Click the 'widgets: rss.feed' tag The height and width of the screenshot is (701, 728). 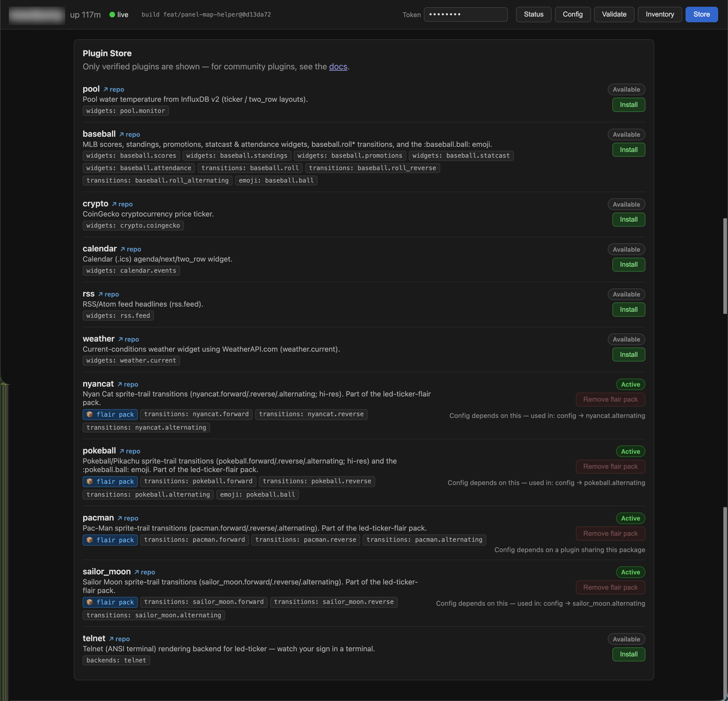click(x=118, y=315)
